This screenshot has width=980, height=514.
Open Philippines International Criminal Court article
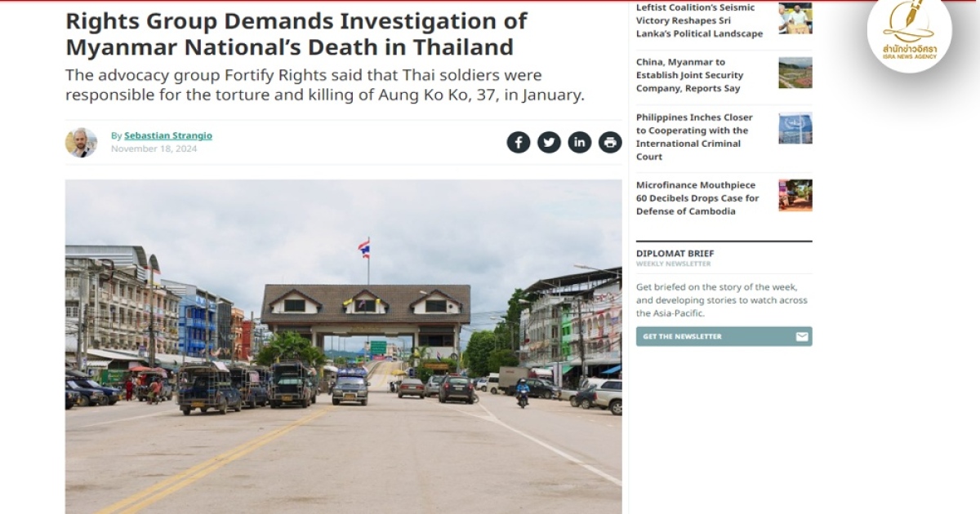pos(694,137)
